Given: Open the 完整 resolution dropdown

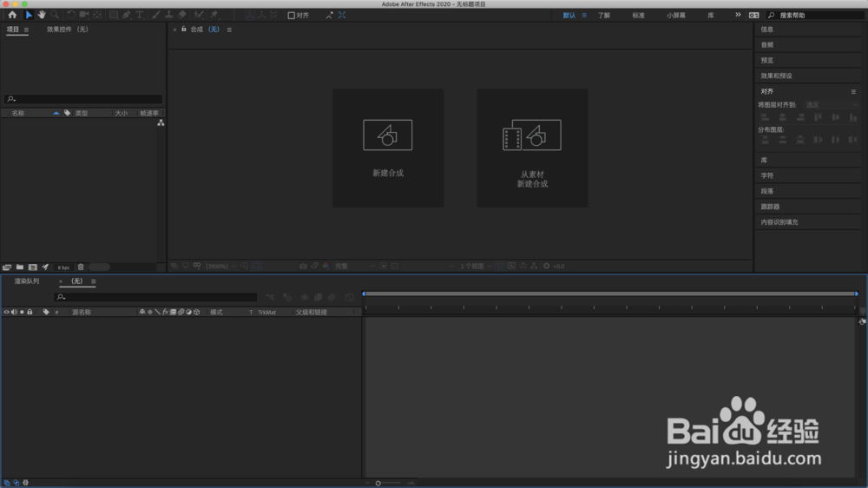Looking at the screenshot, I should coord(355,266).
